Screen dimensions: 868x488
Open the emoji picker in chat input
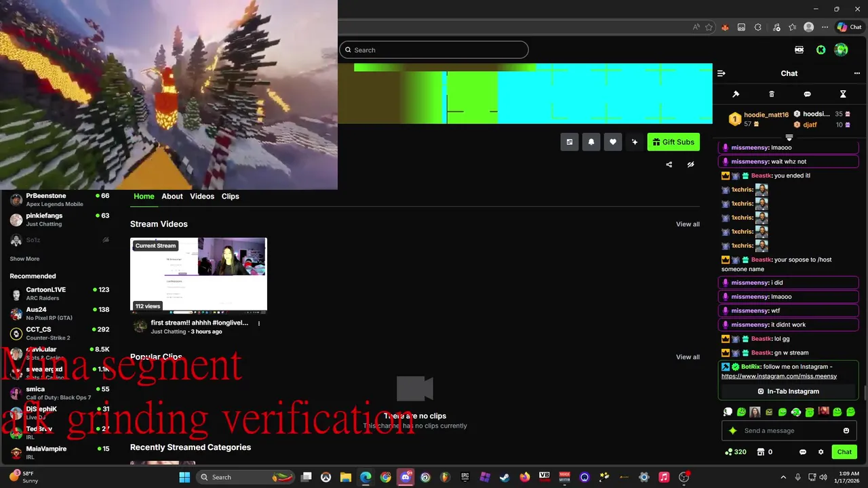point(846,430)
